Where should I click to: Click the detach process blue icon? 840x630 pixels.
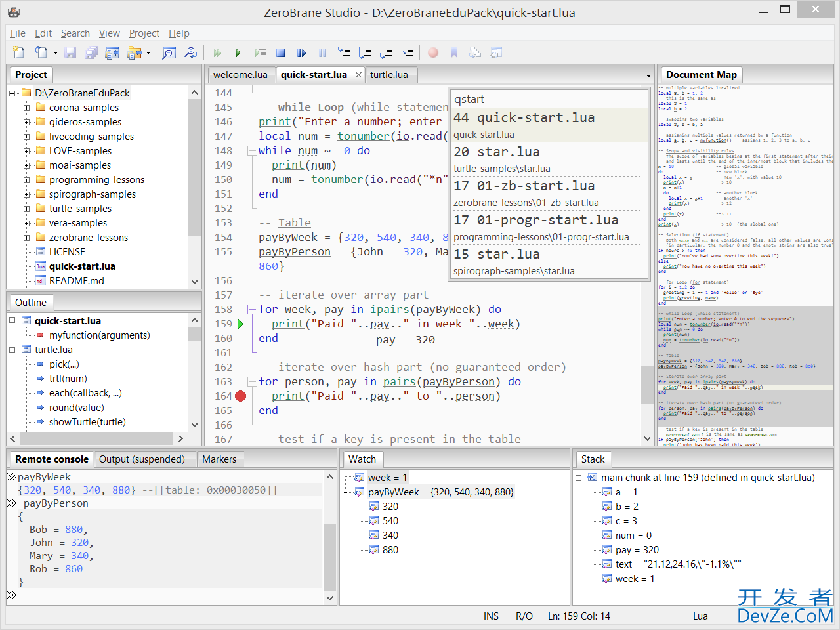[x=302, y=52]
